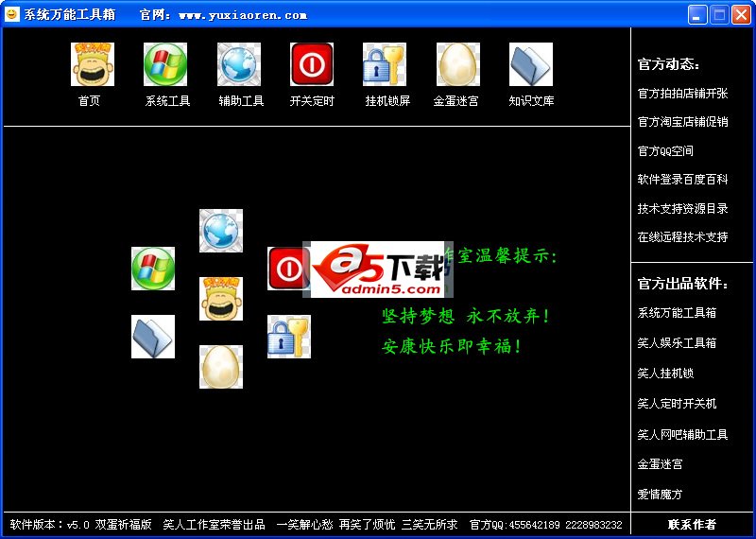Close the 系统万能工具箱 window
Screen dimensions: 756x539
741,14
